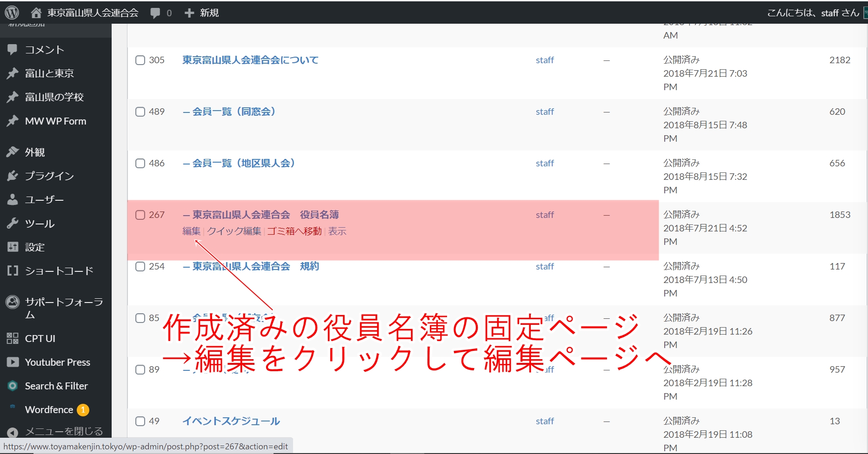Screen dimensions: 868x454
Task: Click the コメント sidebar icon
Action: pos(13,49)
